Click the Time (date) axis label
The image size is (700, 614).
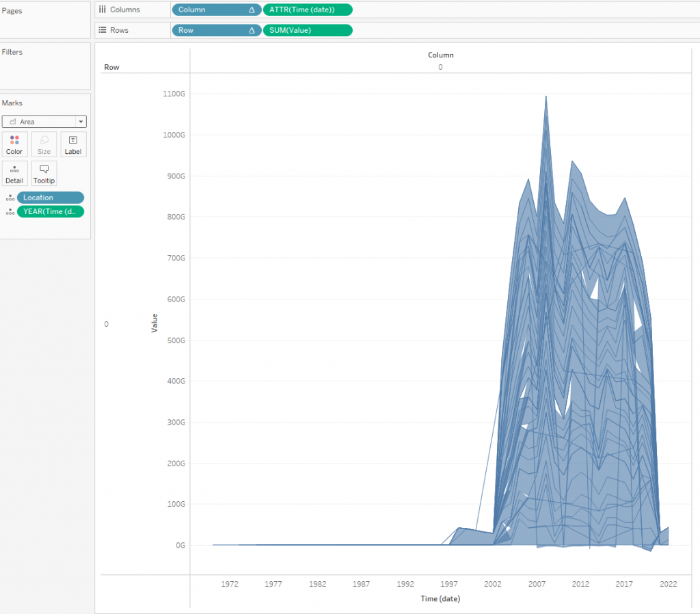coord(440,598)
